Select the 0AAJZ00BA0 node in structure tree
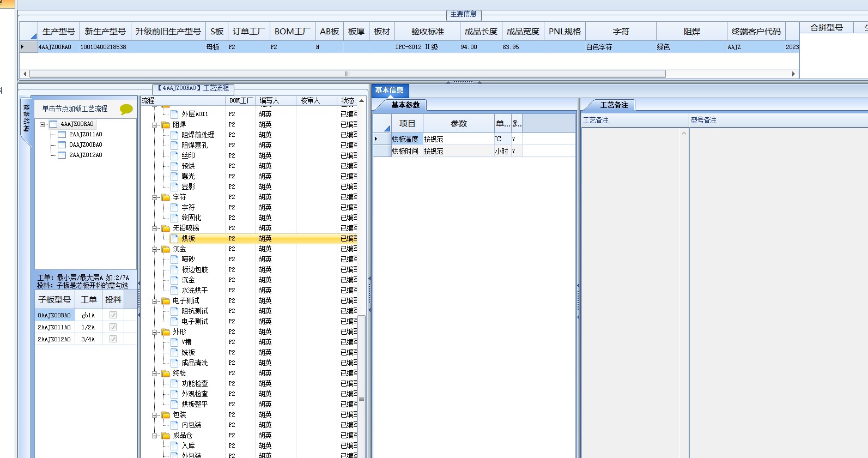Image resolution: width=868 pixels, height=458 pixels. click(86, 145)
